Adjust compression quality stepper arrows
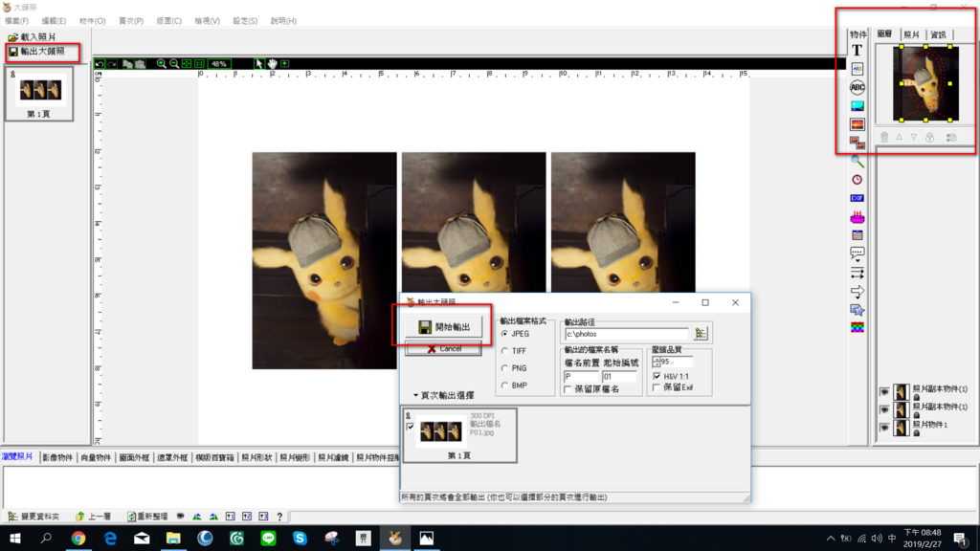Viewport: 980px width, 551px height. (x=656, y=362)
